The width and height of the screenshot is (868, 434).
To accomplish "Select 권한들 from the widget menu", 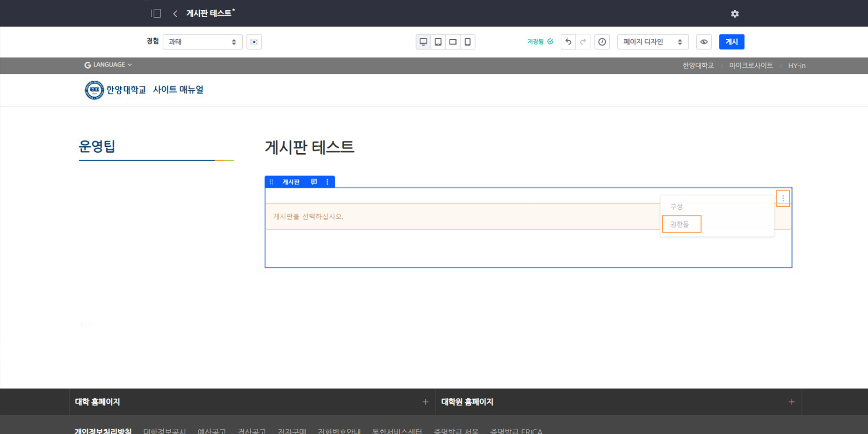I will coord(681,224).
